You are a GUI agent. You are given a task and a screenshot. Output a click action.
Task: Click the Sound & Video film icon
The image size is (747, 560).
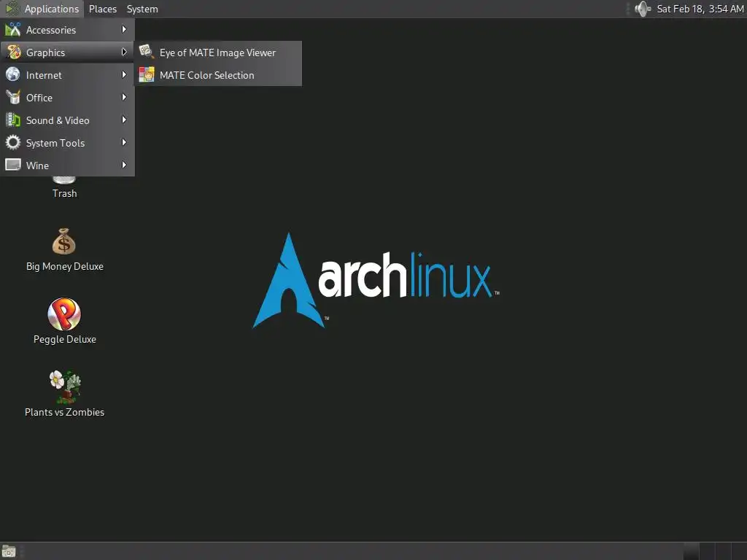click(x=13, y=120)
